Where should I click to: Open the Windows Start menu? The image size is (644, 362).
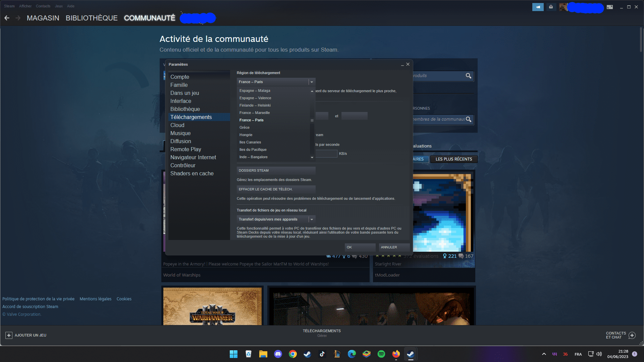233,354
